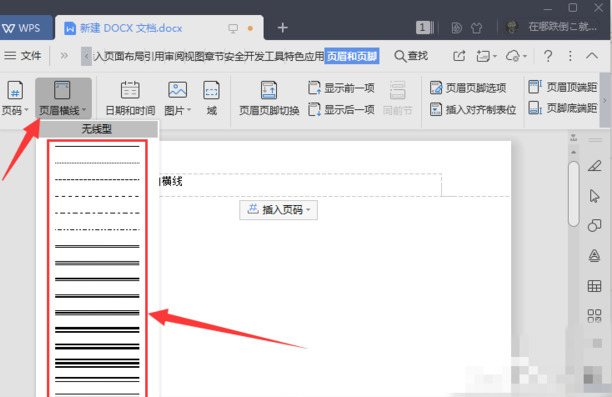Click the document count badge 1
Image resolution: width=612 pixels, height=397 pixels.
tap(422, 27)
